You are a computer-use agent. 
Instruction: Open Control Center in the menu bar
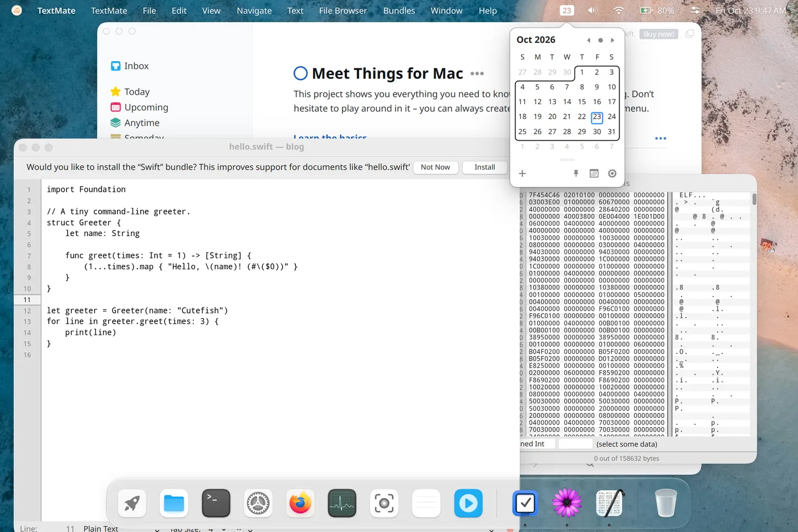point(695,11)
